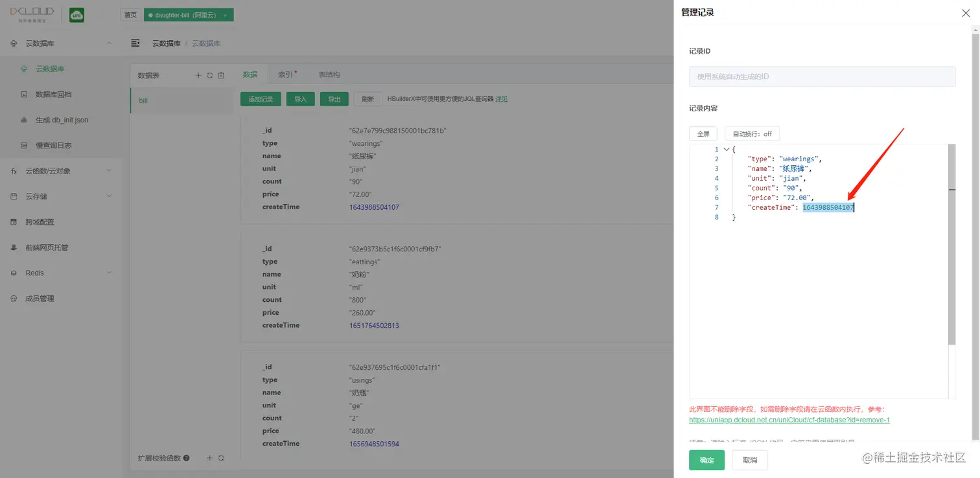The image size is (980, 478).
Task: Click the "price": "72.00" line in the editor
Action: (781, 198)
